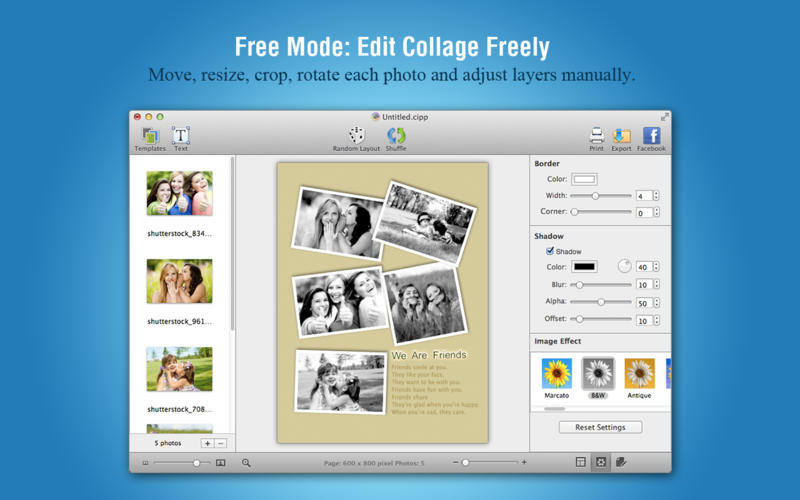800x500 pixels.
Task: Shuffle the collage photos
Action: click(396, 135)
